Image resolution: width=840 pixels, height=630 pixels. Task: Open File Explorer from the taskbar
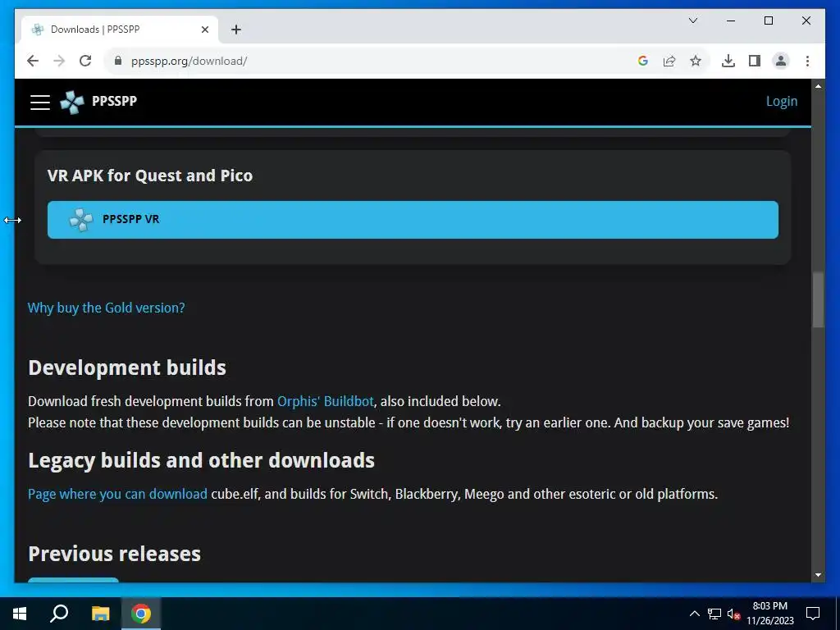coord(100,614)
